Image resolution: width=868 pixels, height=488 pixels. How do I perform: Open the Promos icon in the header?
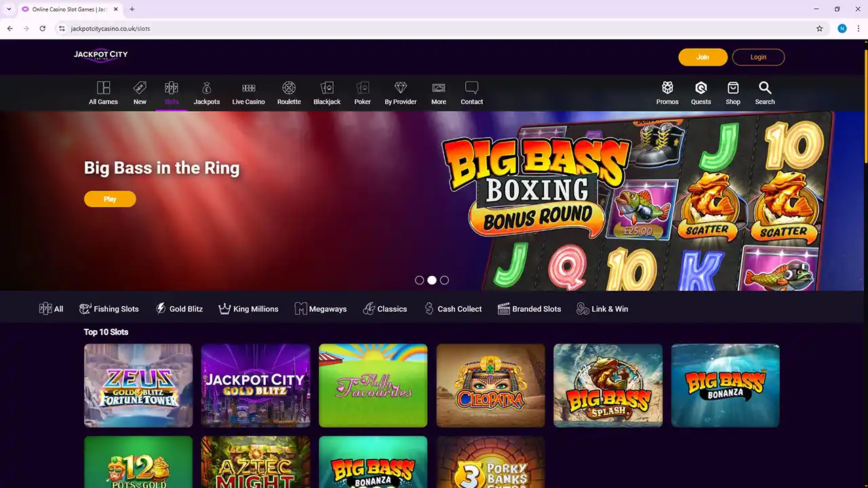(x=667, y=89)
